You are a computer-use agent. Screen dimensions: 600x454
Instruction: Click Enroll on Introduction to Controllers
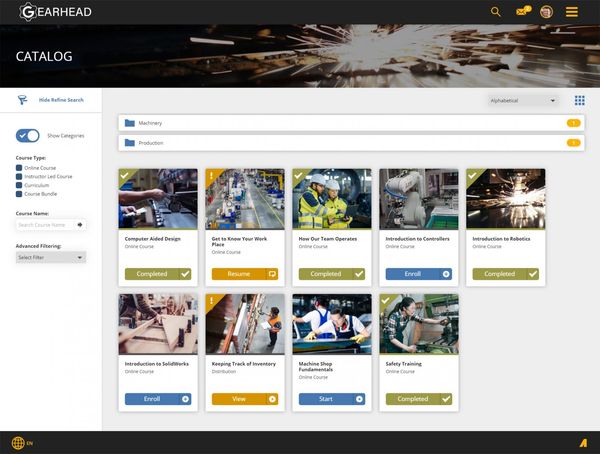pyautogui.click(x=419, y=274)
